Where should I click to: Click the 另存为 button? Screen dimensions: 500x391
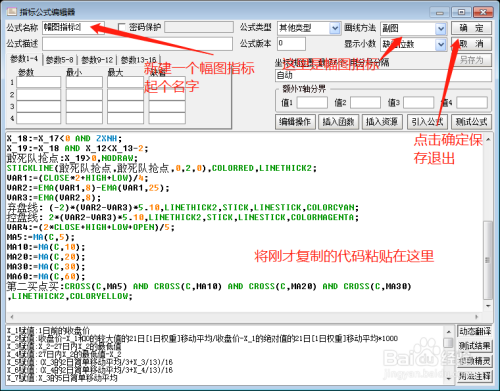471,60
